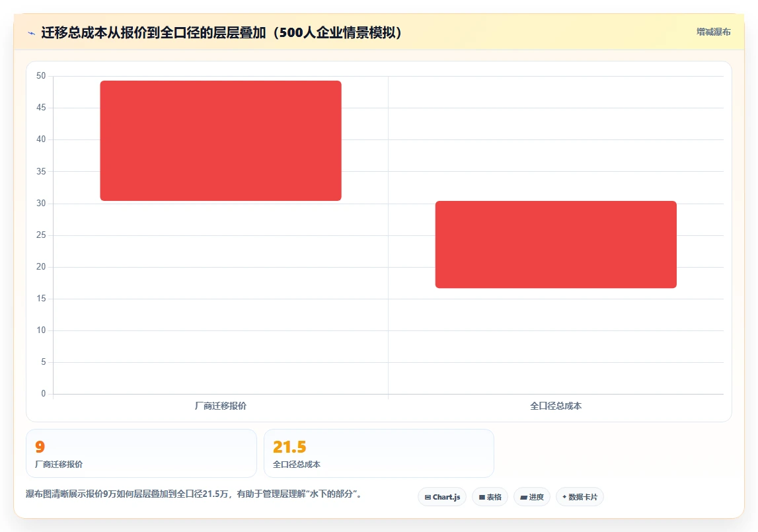Viewport: 758px width, 532px height.
Task: Select the 进度 tag chip
Action: [532, 497]
